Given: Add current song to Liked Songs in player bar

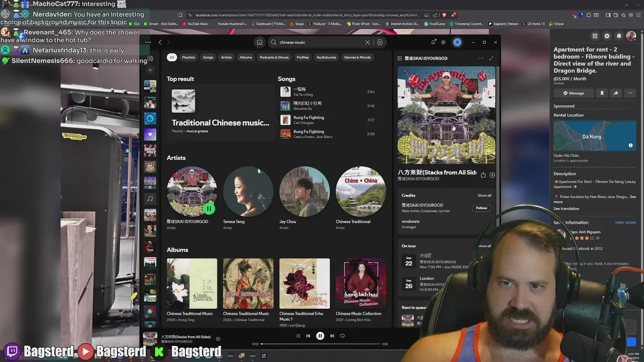Looking at the screenshot, I should 218,339.
